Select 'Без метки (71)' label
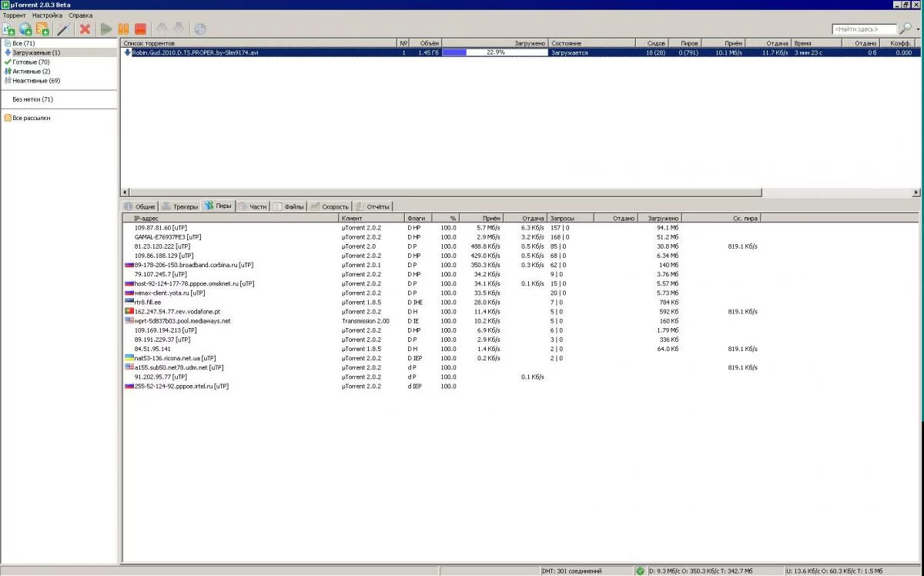924x576 pixels. (x=32, y=99)
